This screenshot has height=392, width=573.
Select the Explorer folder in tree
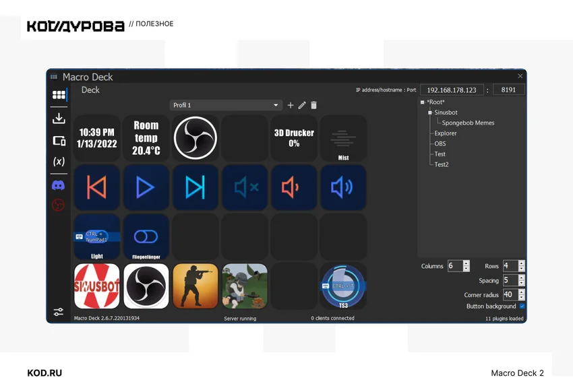pyautogui.click(x=445, y=133)
